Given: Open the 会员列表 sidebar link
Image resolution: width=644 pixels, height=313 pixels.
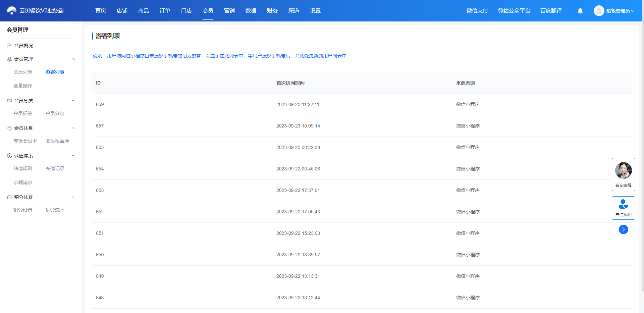Looking at the screenshot, I should pyautogui.click(x=23, y=72).
